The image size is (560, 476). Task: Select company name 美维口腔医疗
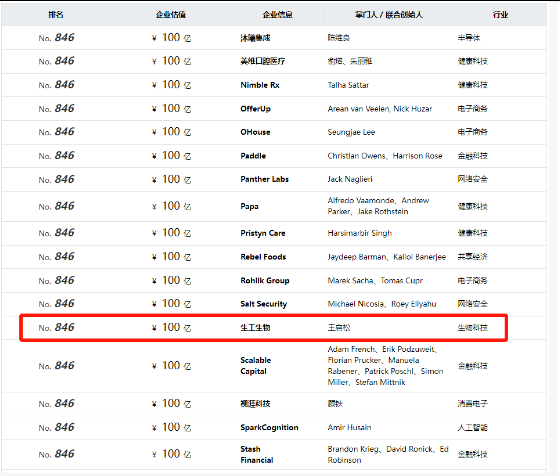[262, 61]
